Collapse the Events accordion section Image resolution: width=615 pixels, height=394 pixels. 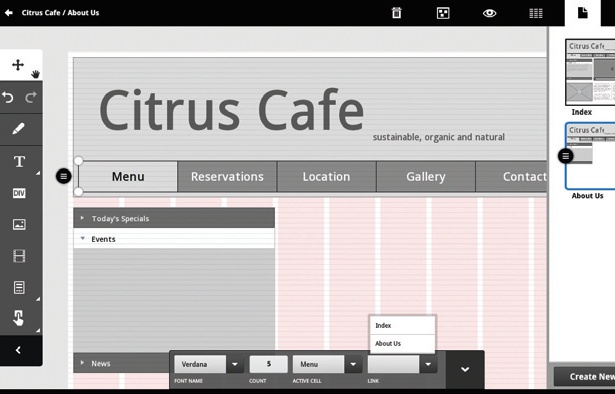[174, 239]
